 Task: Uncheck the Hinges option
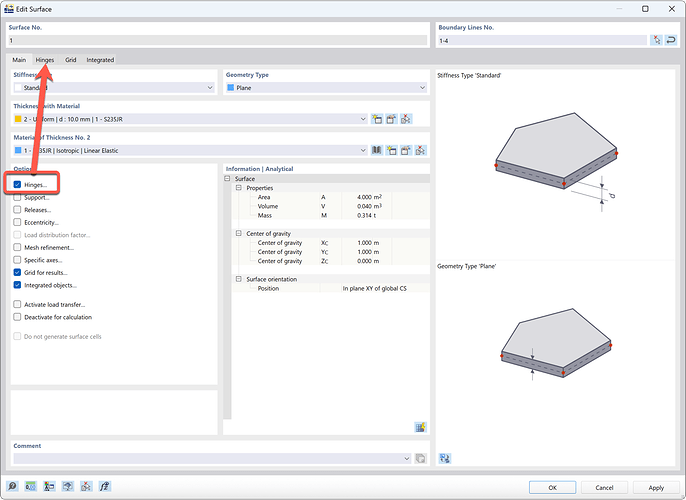pos(17,185)
